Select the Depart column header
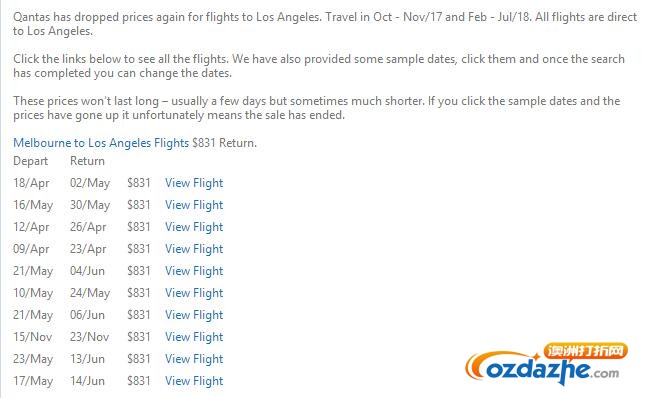Image resolution: width=650 pixels, height=398 pixels. [31, 161]
